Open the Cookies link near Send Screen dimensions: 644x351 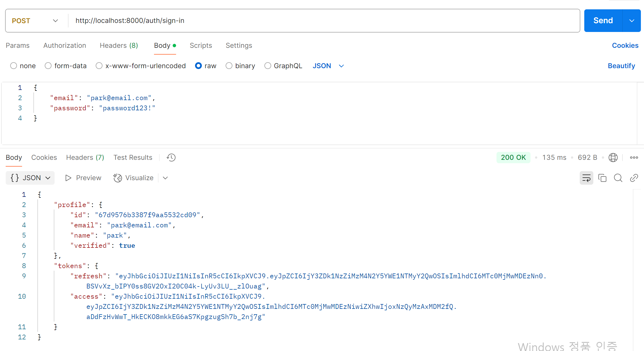point(625,46)
